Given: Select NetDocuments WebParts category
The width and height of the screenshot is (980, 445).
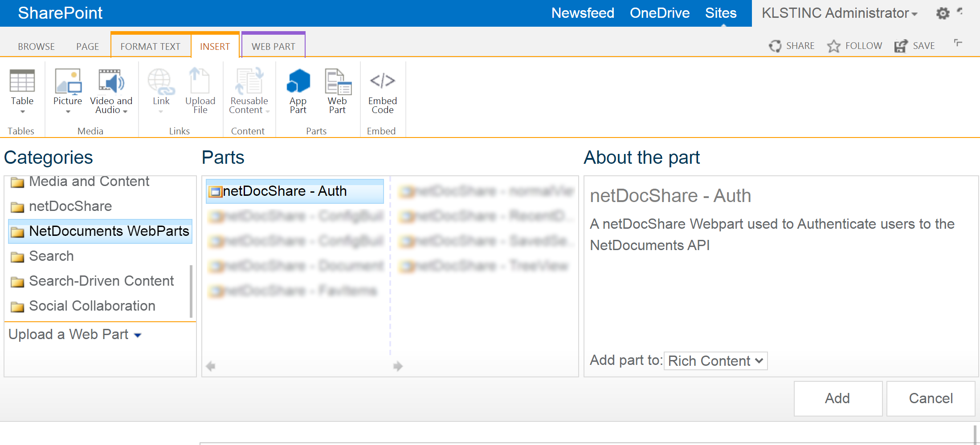Looking at the screenshot, I should 100,231.
